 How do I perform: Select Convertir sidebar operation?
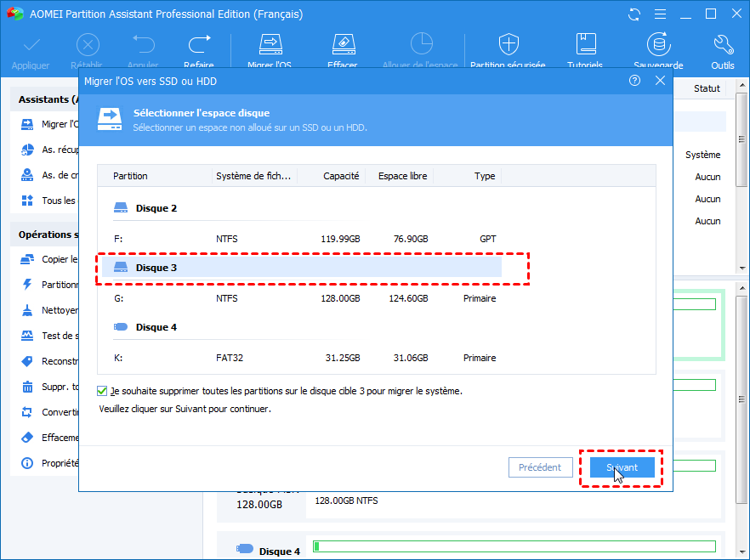(x=49, y=412)
